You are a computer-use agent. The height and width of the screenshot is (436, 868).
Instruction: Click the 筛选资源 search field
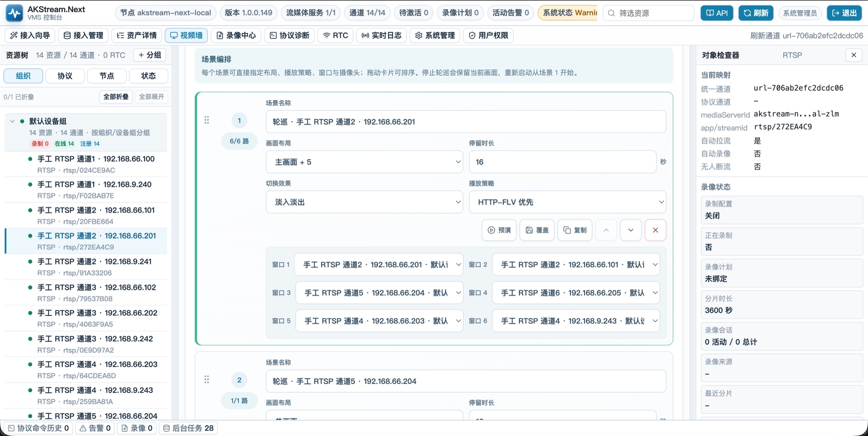(648, 13)
